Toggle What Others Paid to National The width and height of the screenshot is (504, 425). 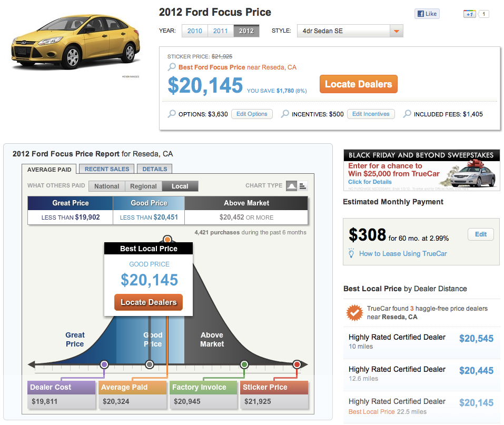106,186
